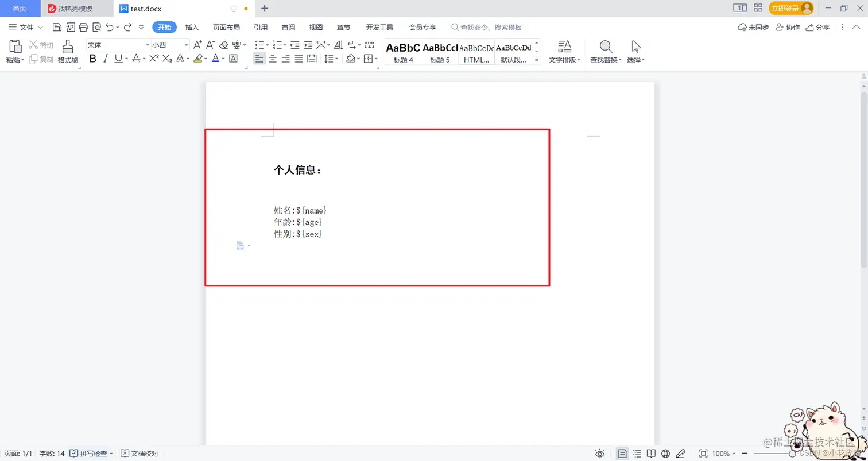Open the line spacing dropdown

pyautogui.click(x=336, y=59)
